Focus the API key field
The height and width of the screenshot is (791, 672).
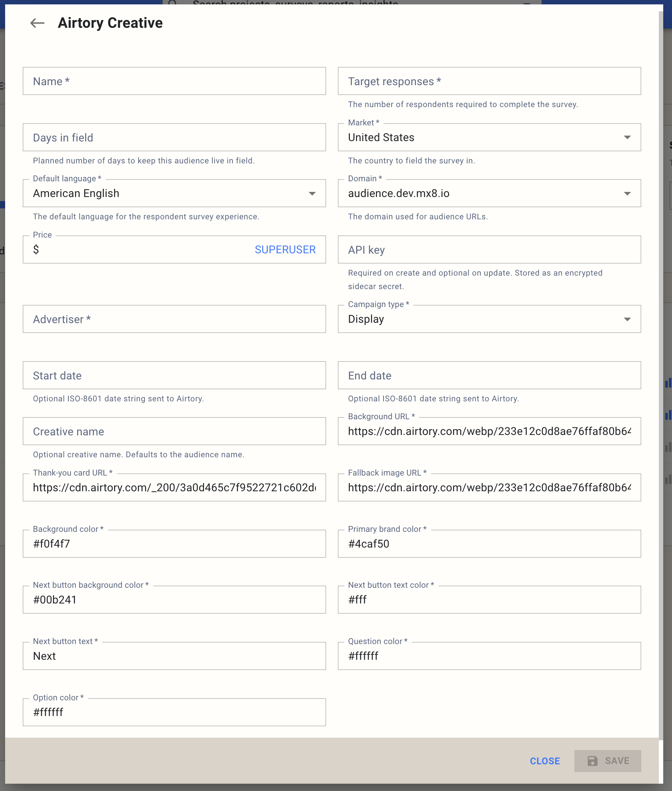point(489,249)
